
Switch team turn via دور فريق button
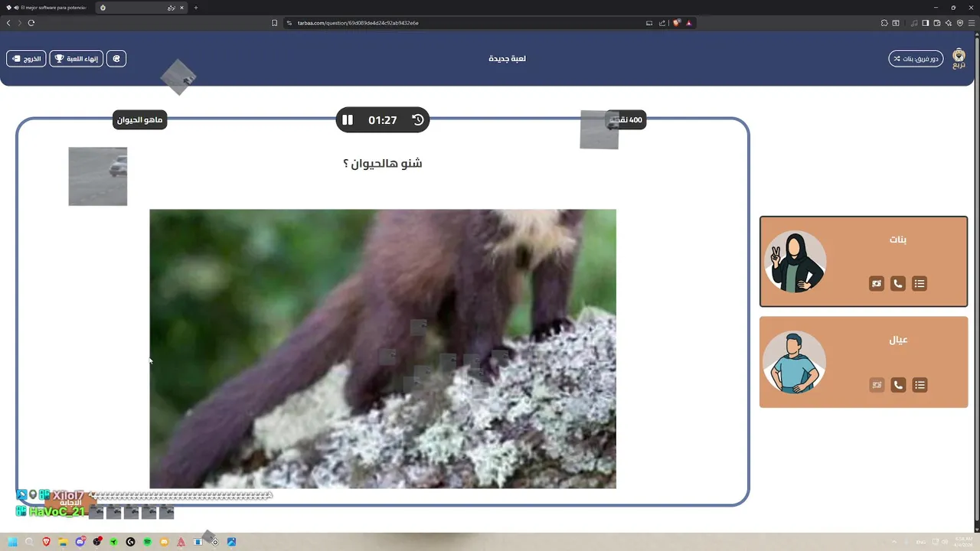click(916, 59)
